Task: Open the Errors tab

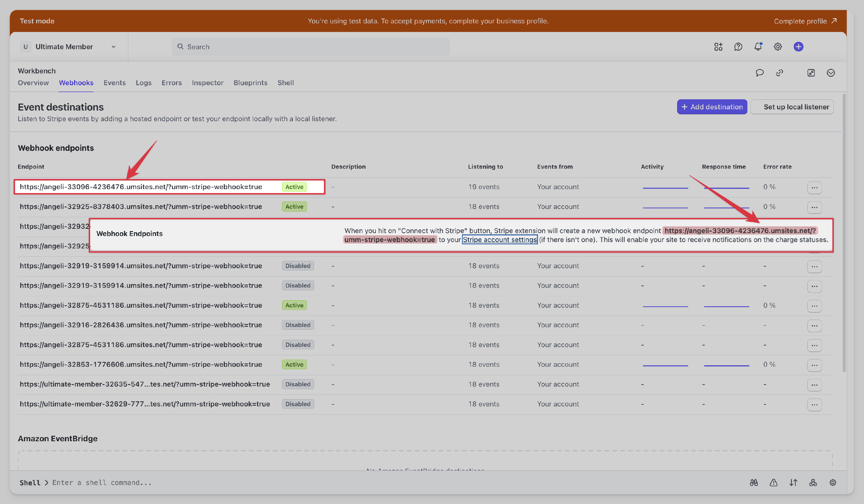Action: (x=172, y=83)
